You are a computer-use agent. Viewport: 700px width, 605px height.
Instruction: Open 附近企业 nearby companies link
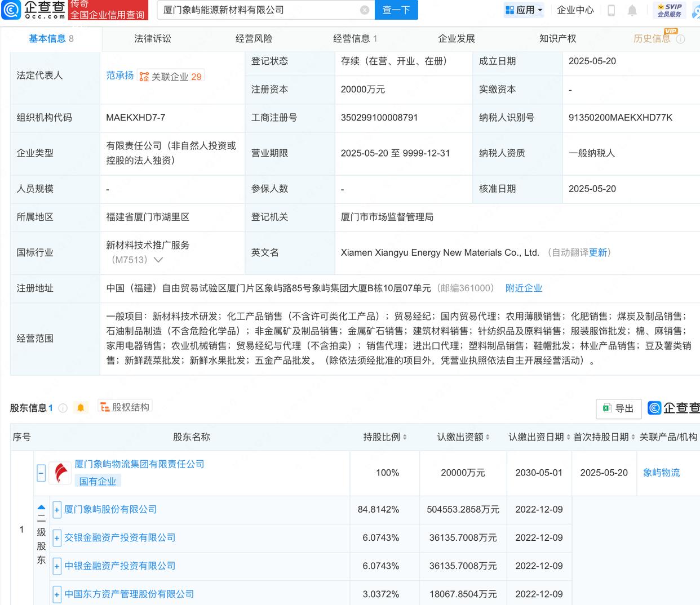(x=524, y=288)
